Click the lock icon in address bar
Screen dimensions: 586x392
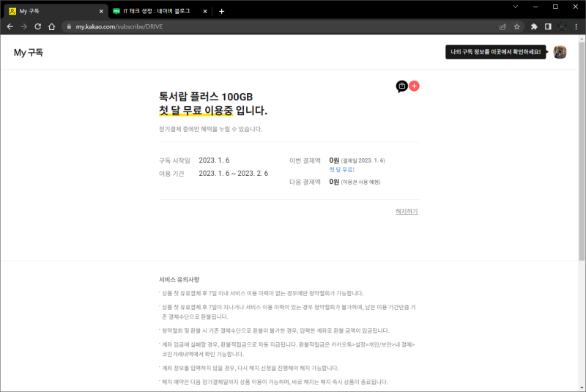69,26
